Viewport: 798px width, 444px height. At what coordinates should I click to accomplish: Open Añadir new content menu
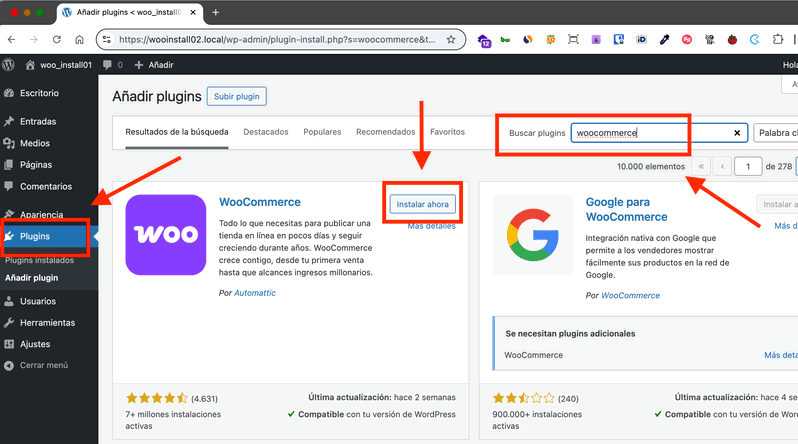(x=154, y=65)
